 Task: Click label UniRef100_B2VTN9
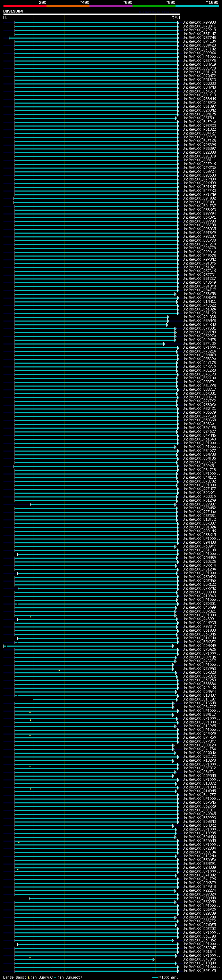click(199, 332)
